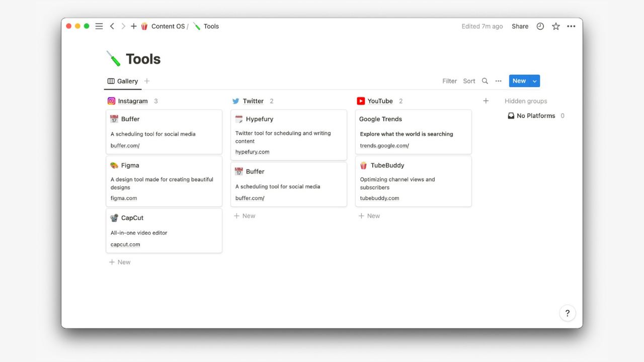The height and width of the screenshot is (362, 644).
Task: Click the hypefury.com link
Action: click(x=252, y=152)
